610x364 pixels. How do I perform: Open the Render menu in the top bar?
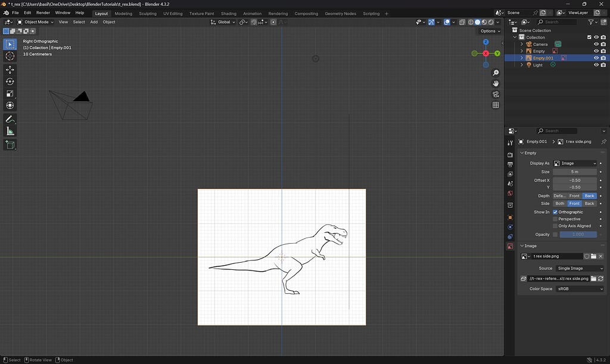[43, 12]
